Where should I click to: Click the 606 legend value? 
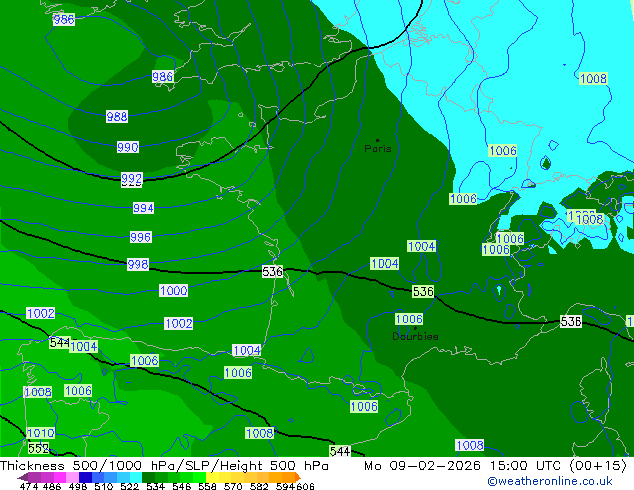click(x=305, y=486)
